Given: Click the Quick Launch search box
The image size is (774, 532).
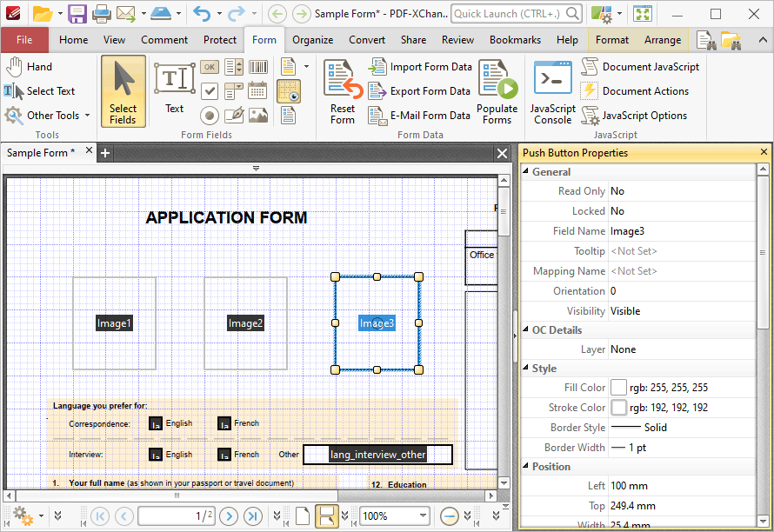Looking at the screenshot, I should point(517,14).
